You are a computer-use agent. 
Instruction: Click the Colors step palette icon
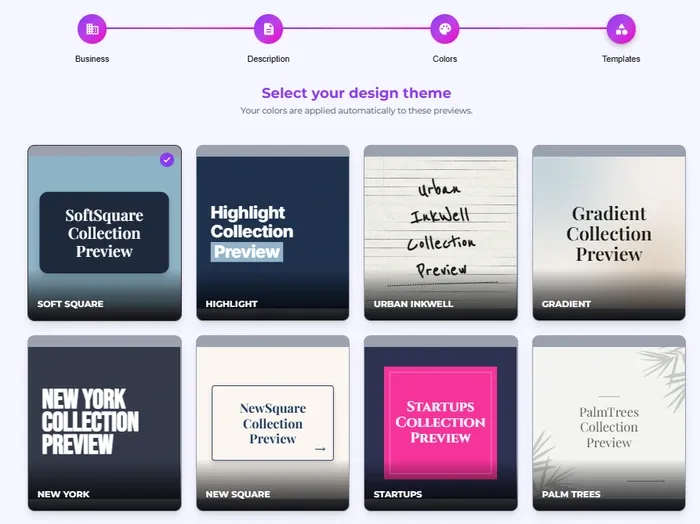(x=445, y=29)
